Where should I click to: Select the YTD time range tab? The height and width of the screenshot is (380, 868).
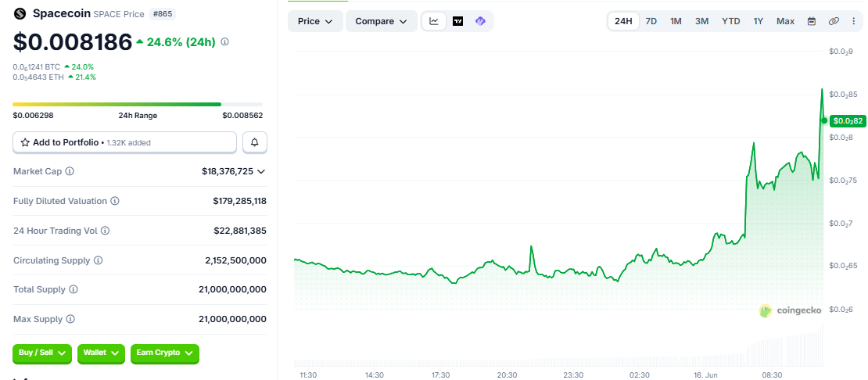point(730,21)
